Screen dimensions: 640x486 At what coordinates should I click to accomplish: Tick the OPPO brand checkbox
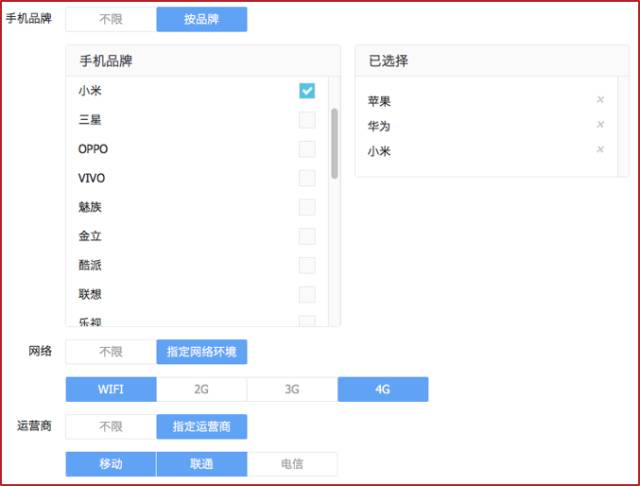(x=307, y=149)
